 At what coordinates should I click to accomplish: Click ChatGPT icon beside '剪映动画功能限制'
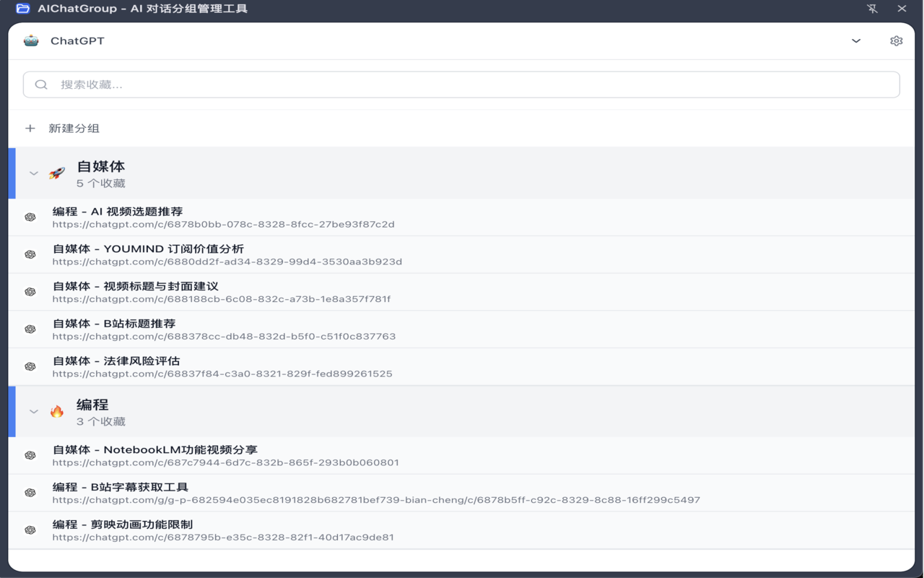click(30, 530)
